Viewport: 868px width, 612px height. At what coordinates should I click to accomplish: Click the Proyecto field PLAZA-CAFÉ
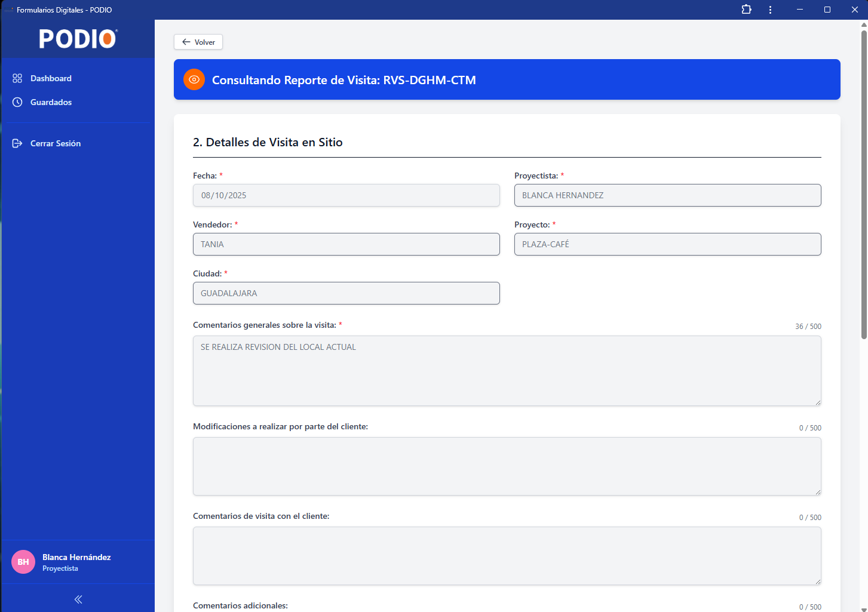click(x=668, y=244)
